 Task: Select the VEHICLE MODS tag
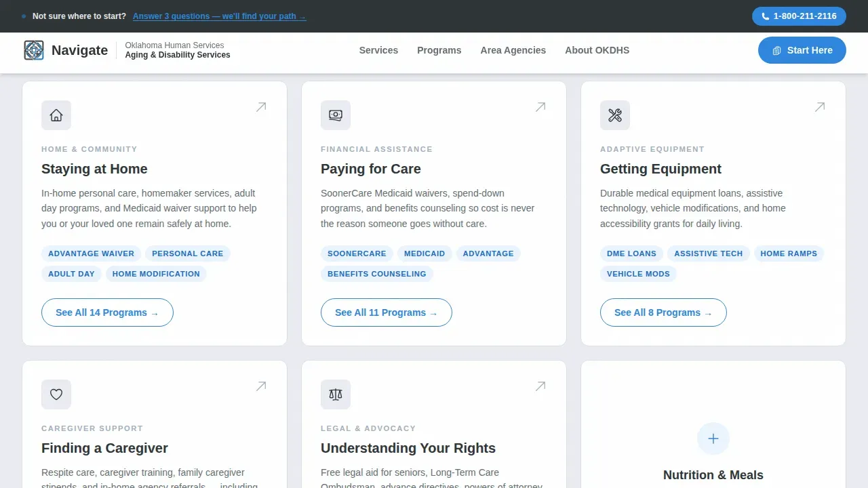638,274
